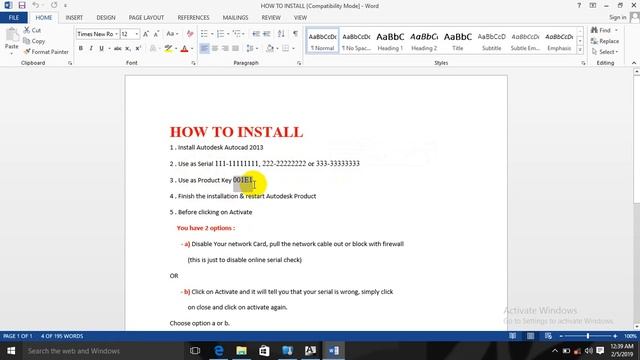Click Sign in link
The width and height of the screenshot is (640, 360).
pos(618,18)
